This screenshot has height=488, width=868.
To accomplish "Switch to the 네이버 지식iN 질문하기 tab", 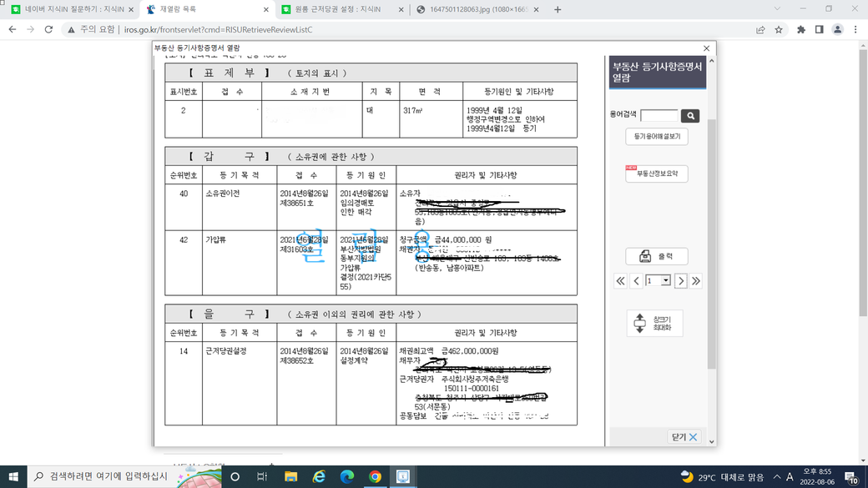I will point(72,9).
